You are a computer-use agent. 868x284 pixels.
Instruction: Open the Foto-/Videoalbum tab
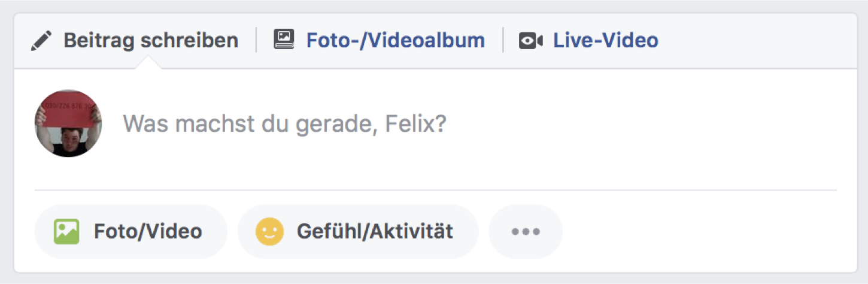point(395,41)
